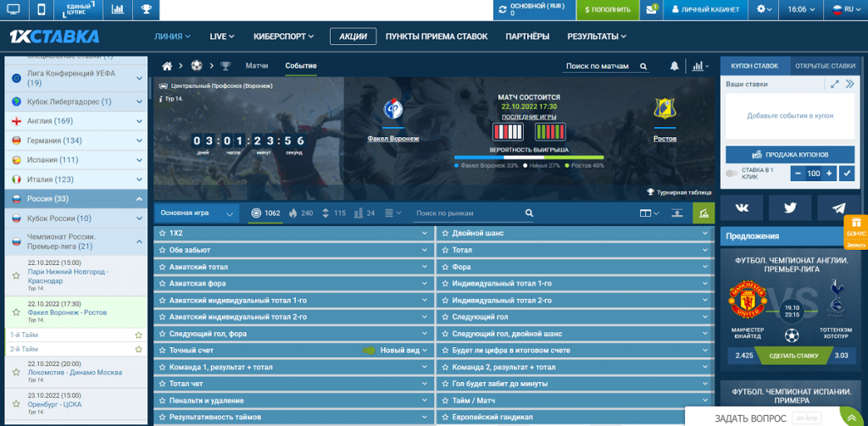
Task: Toggle the 'Ставка в 1 клик' switch
Action: pos(734,174)
